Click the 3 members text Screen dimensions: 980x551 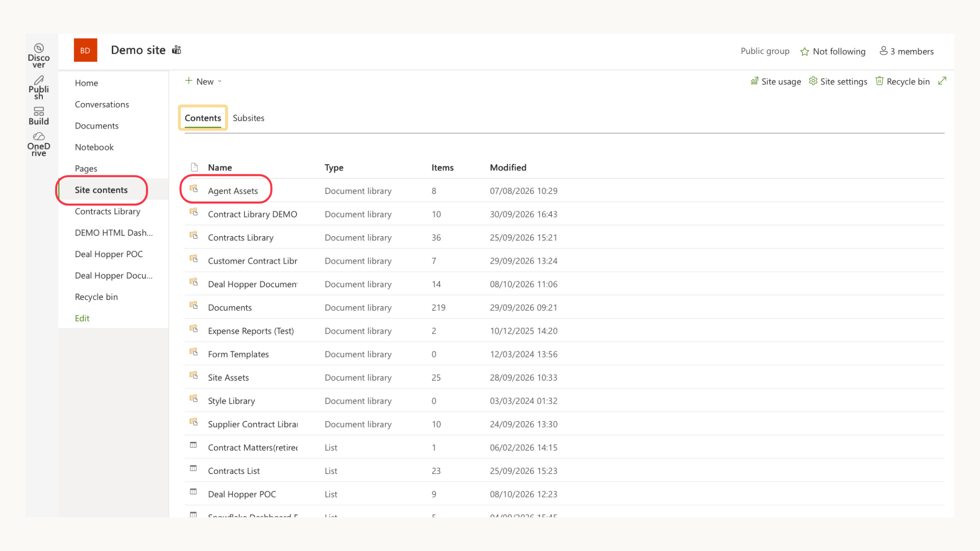tap(912, 52)
